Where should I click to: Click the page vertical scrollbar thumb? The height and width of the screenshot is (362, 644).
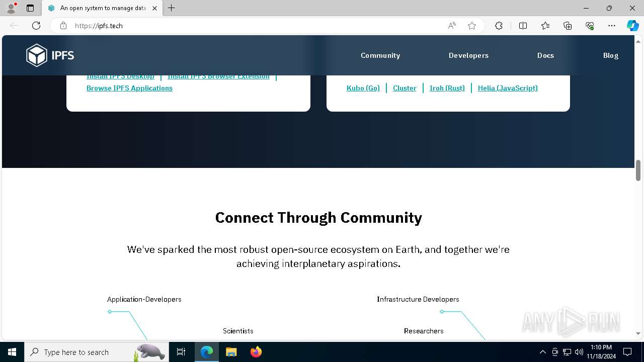tap(638, 170)
